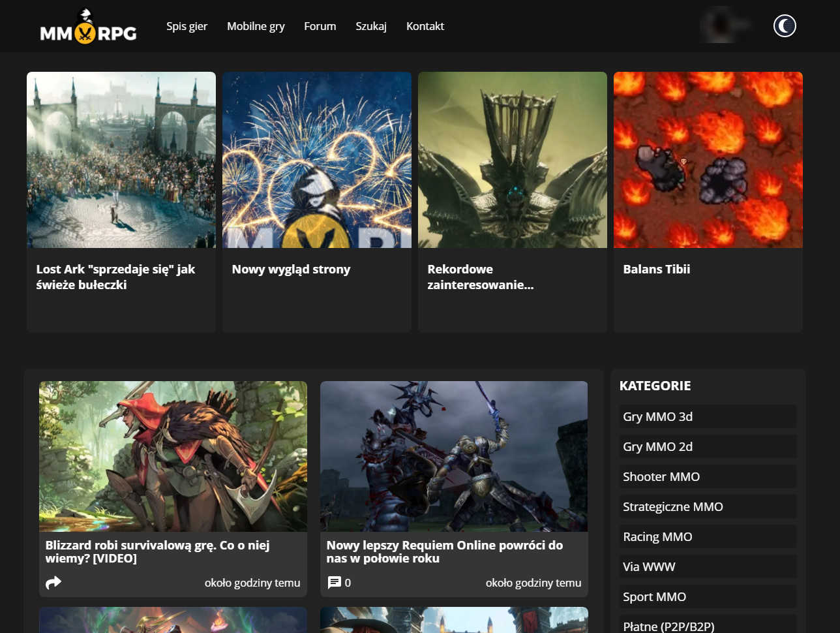
Task: Select Shooter MMO category
Action: pos(708,476)
